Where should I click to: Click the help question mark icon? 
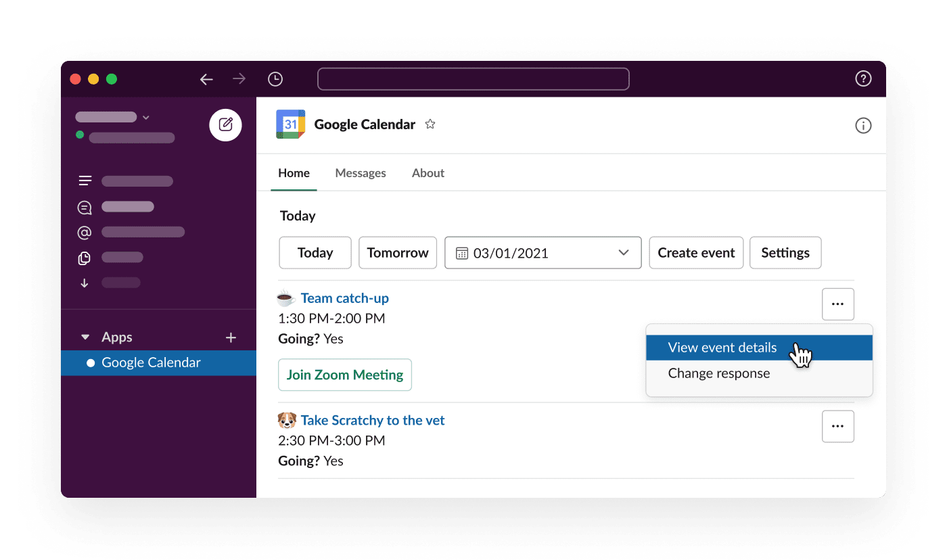(863, 78)
